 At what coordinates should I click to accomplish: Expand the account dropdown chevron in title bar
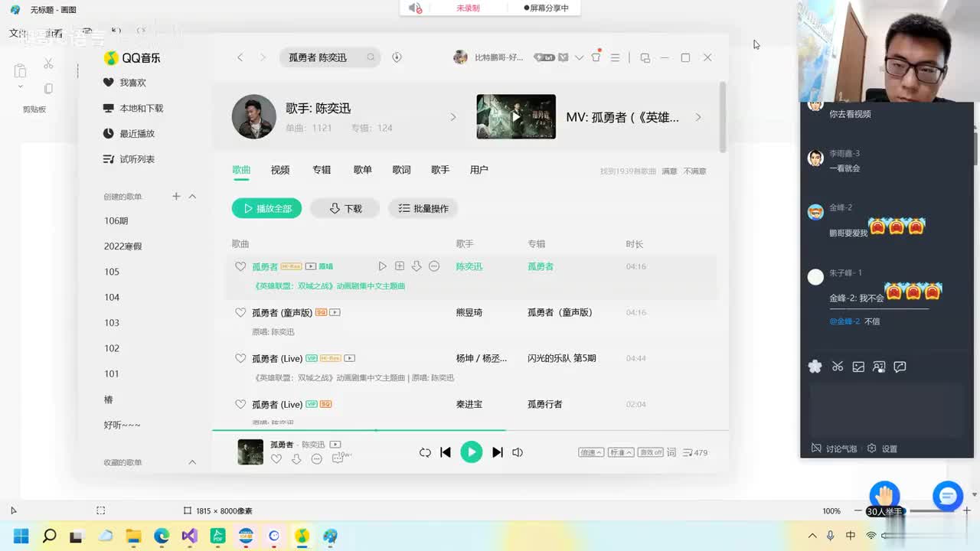point(579,57)
